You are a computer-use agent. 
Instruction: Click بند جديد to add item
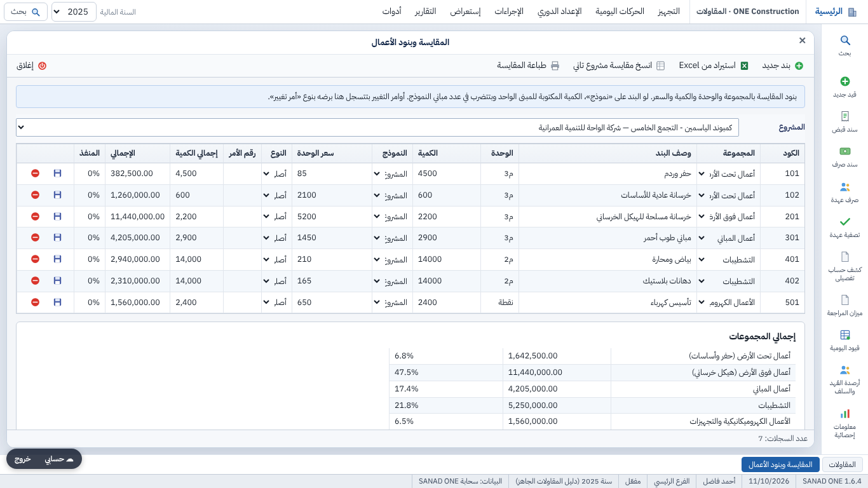[x=782, y=65]
